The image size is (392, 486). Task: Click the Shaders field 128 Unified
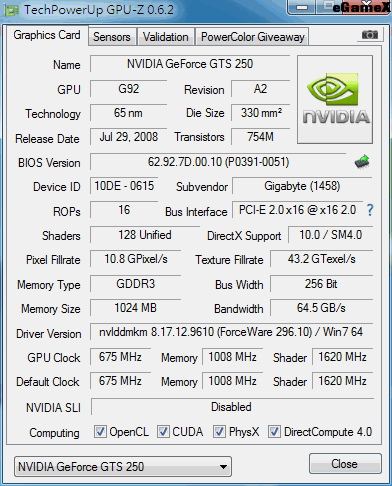145,235
